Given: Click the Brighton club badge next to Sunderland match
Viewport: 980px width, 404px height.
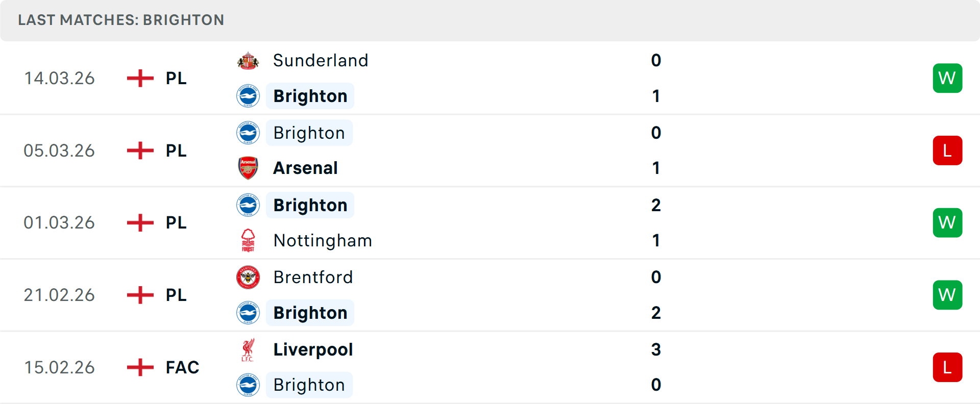Looking at the screenshot, I should coord(248,96).
